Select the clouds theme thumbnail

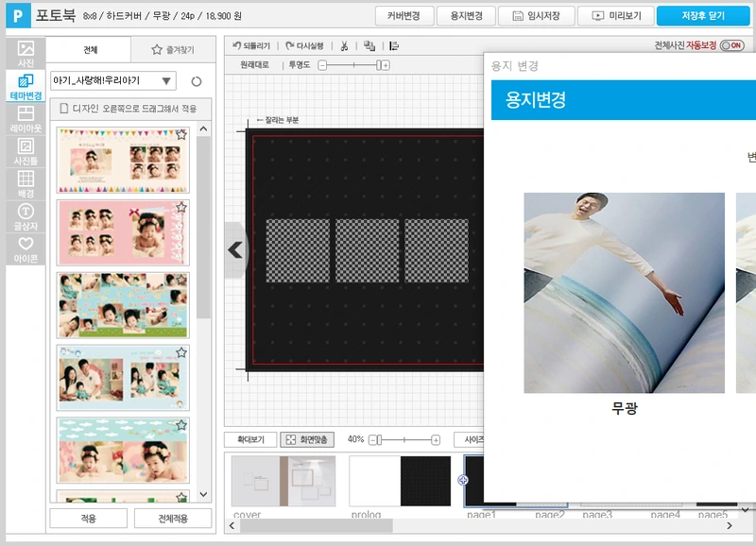tap(123, 450)
